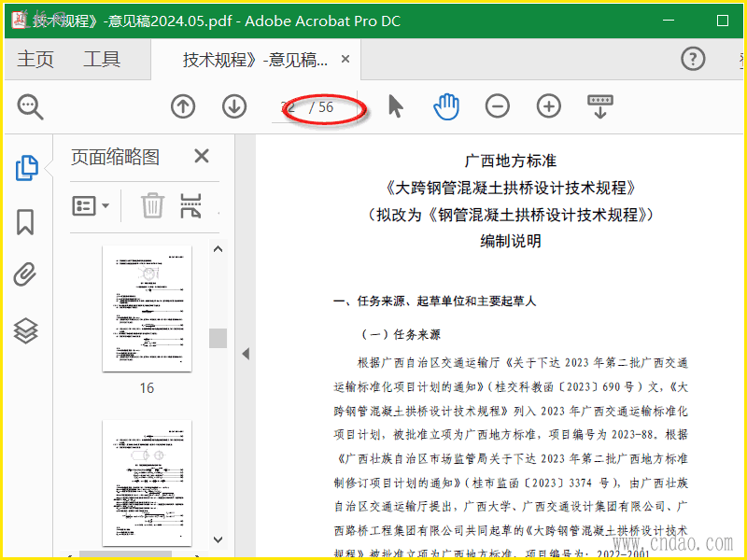
Task: Switch to the 工具 tab
Action: [x=102, y=60]
